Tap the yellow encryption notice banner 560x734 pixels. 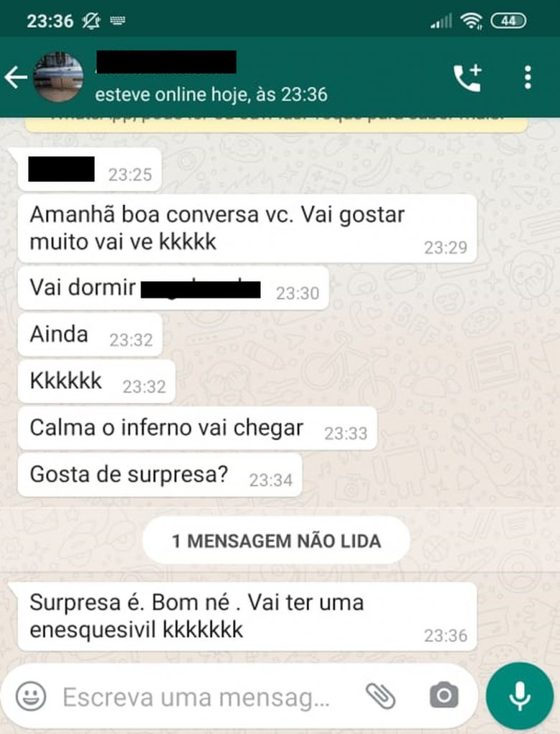tap(276, 124)
